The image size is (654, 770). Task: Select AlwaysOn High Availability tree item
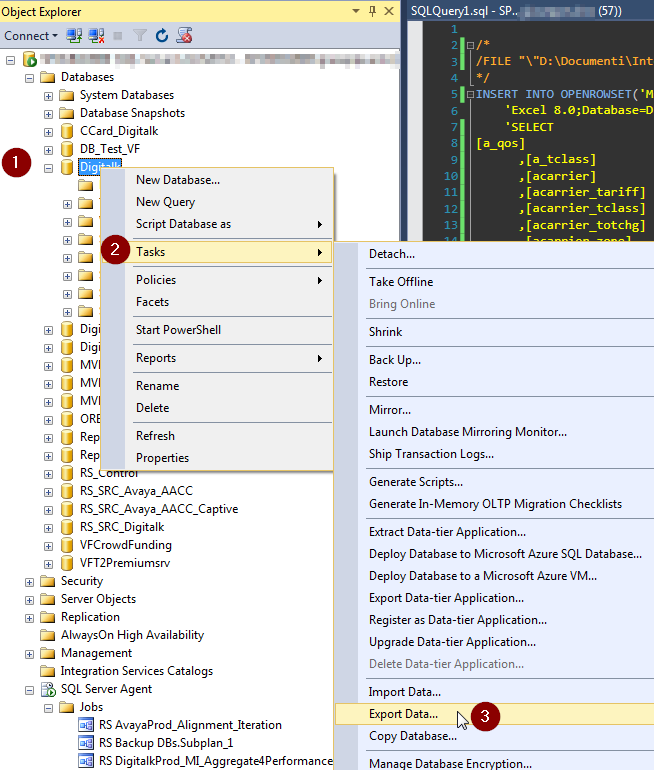tap(132, 635)
